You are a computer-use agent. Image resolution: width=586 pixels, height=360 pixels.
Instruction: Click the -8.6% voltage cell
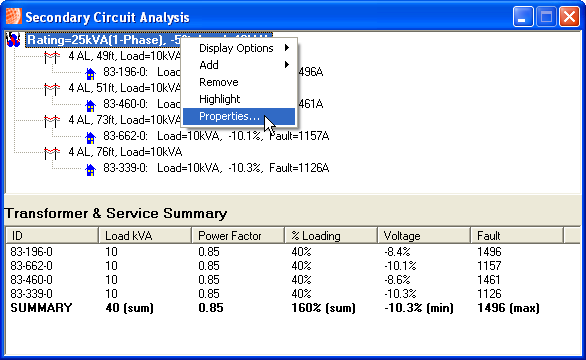coord(397,280)
